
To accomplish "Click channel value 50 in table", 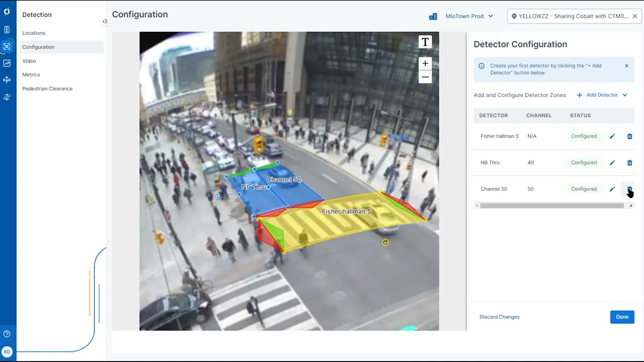I will click(531, 189).
